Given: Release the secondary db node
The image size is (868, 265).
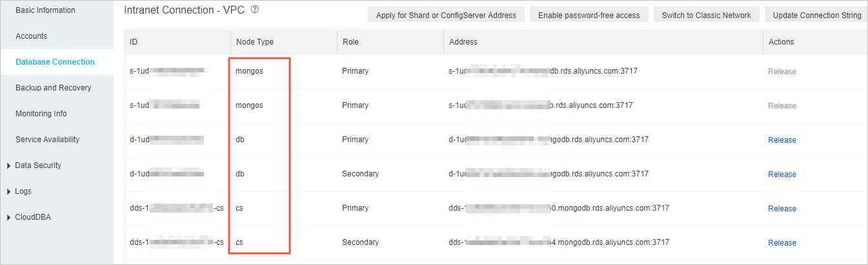Looking at the screenshot, I should click(782, 175).
